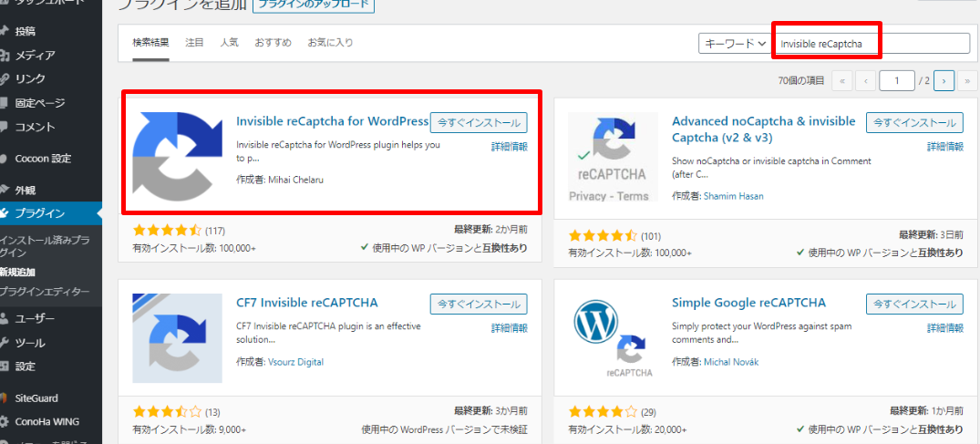Open the ユーザー sidebar menu
Viewport: 980px width, 444px height.
coord(35,318)
